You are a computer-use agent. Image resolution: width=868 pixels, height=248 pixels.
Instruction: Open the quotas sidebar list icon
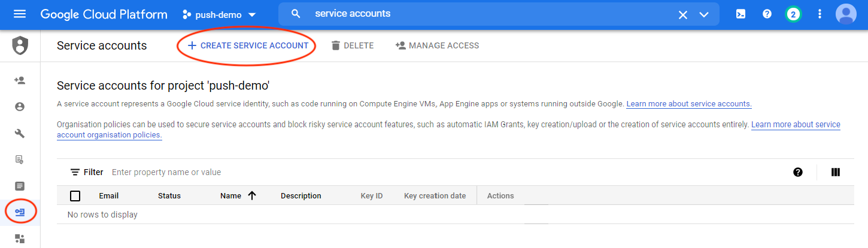20,186
